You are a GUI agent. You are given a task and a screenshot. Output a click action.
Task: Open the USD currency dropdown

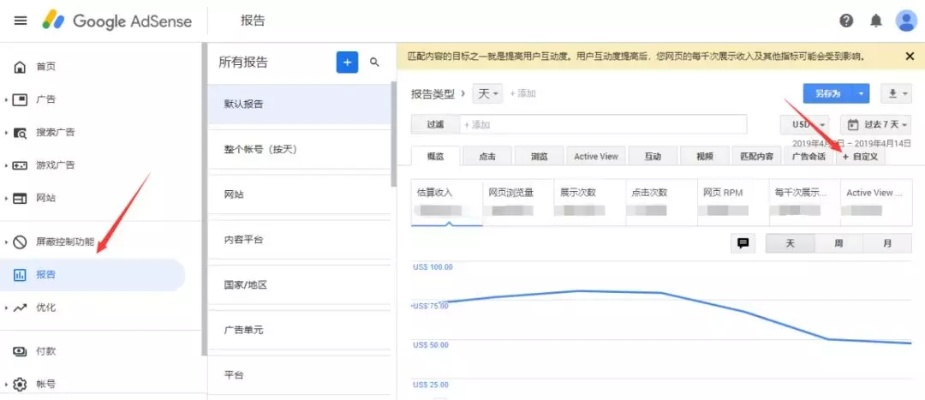[x=805, y=124]
